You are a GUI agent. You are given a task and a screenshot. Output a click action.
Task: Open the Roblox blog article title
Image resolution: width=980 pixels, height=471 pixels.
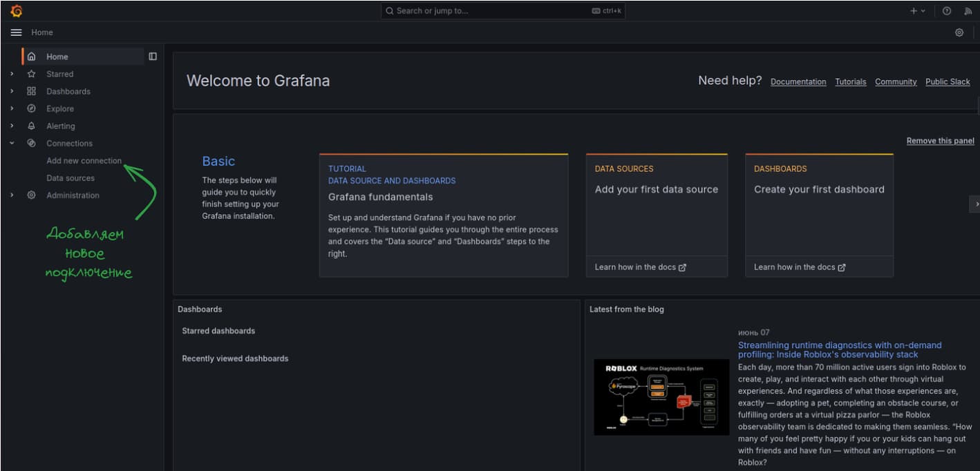840,349
